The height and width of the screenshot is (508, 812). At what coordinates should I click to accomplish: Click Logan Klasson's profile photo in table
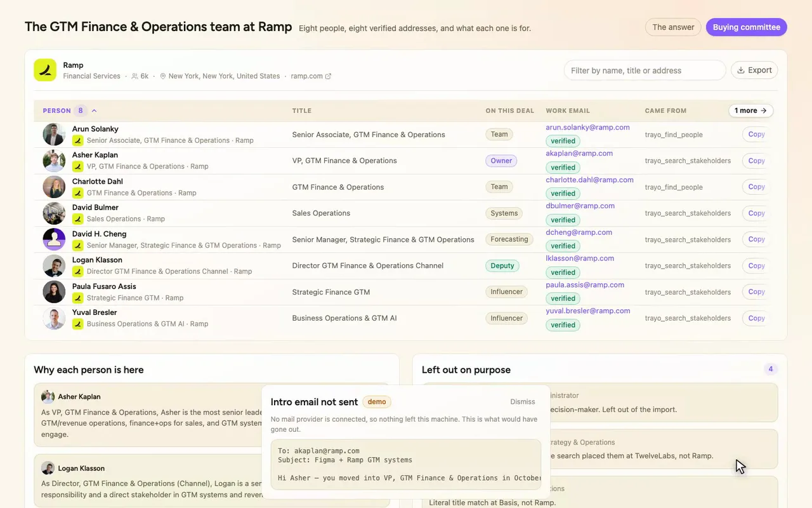click(x=54, y=265)
